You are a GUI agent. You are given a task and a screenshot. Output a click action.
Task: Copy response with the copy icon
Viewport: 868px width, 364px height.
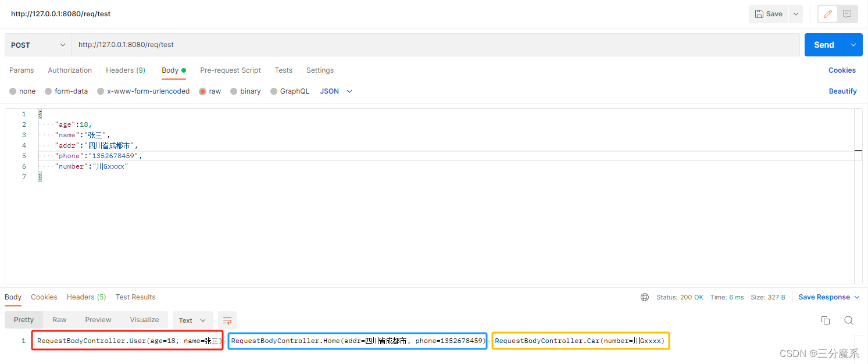tap(826, 320)
